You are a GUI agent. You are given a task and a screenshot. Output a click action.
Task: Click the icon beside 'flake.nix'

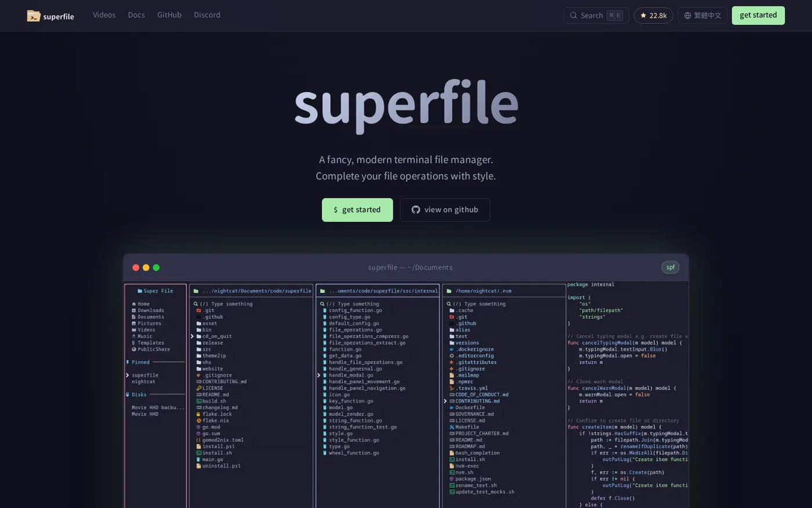point(199,420)
